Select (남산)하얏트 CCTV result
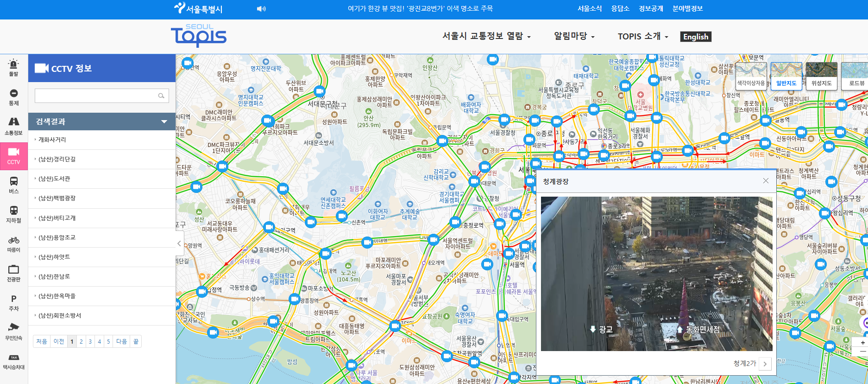The height and width of the screenshot is (384, 868). pos(102,257)
